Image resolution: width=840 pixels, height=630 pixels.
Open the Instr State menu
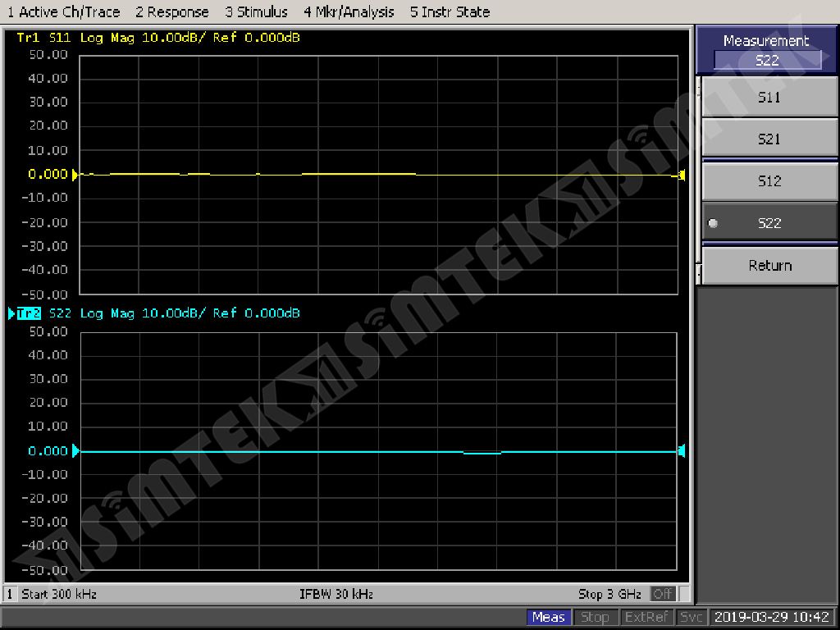click(x=450, y=11)
